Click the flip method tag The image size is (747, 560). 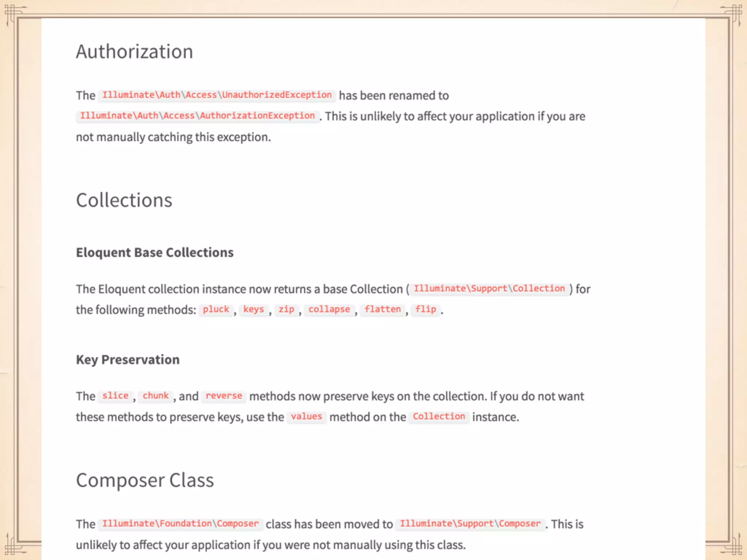(x=426, y=310)
